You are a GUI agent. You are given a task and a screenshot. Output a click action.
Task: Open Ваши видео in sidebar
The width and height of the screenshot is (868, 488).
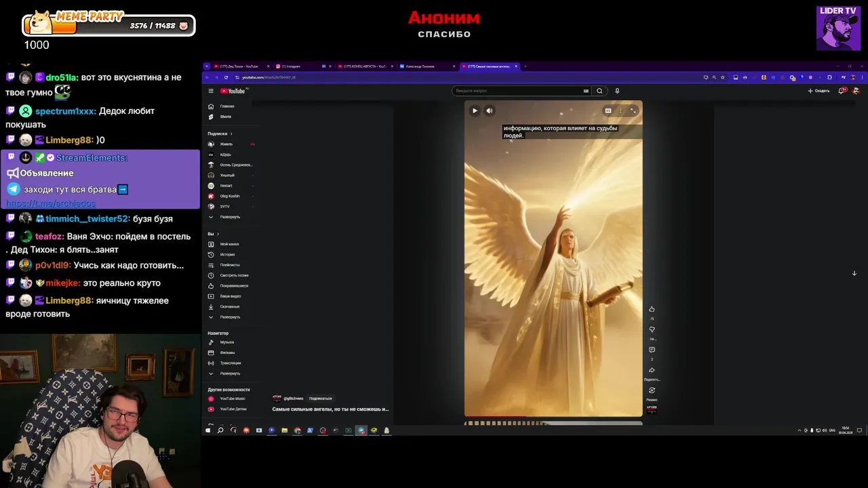(231, 296)
